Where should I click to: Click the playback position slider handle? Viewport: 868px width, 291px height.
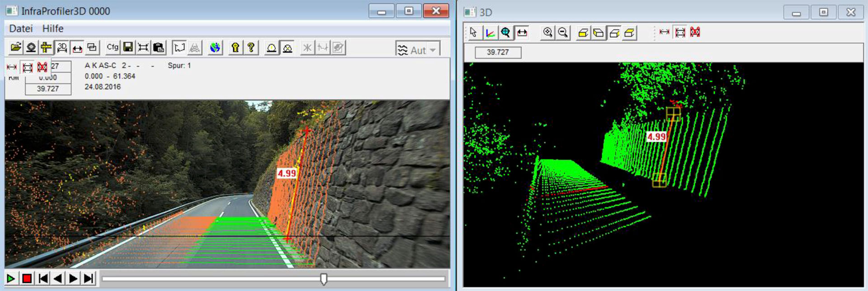(x=324, y=279)
